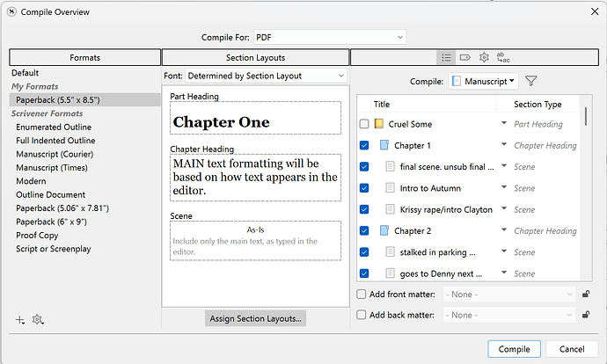Viewport: 607px width, 364px height.
Task: Open the back matter None dropdown
Action: 509,315
